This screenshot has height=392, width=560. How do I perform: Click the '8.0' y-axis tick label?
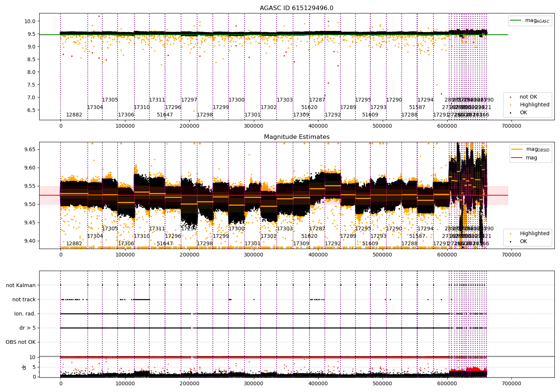tap(31, 72)
